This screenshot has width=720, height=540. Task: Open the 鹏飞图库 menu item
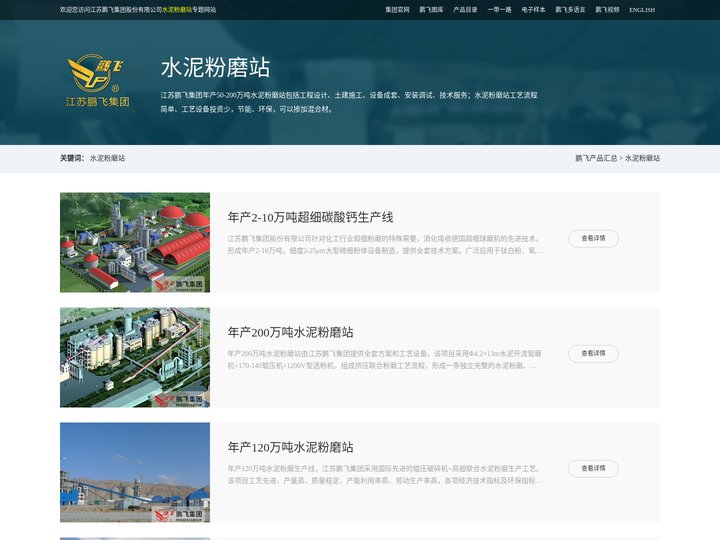[x=431, y=10]
